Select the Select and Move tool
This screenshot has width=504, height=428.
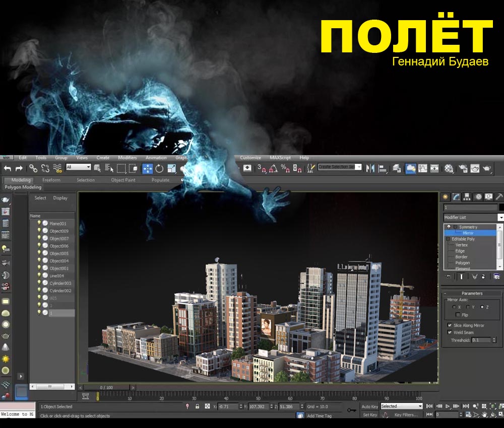coord(147,168)
